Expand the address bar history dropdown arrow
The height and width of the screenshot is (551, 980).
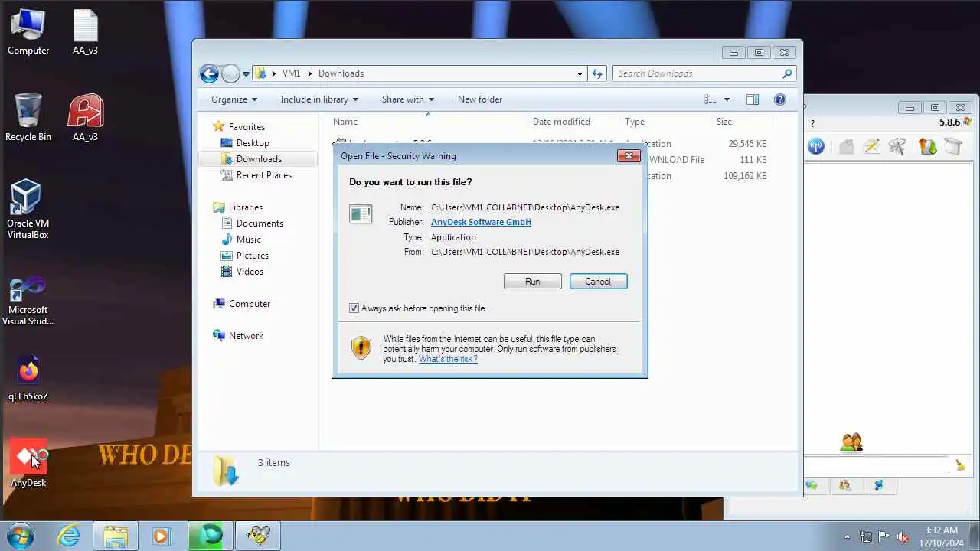580,73
